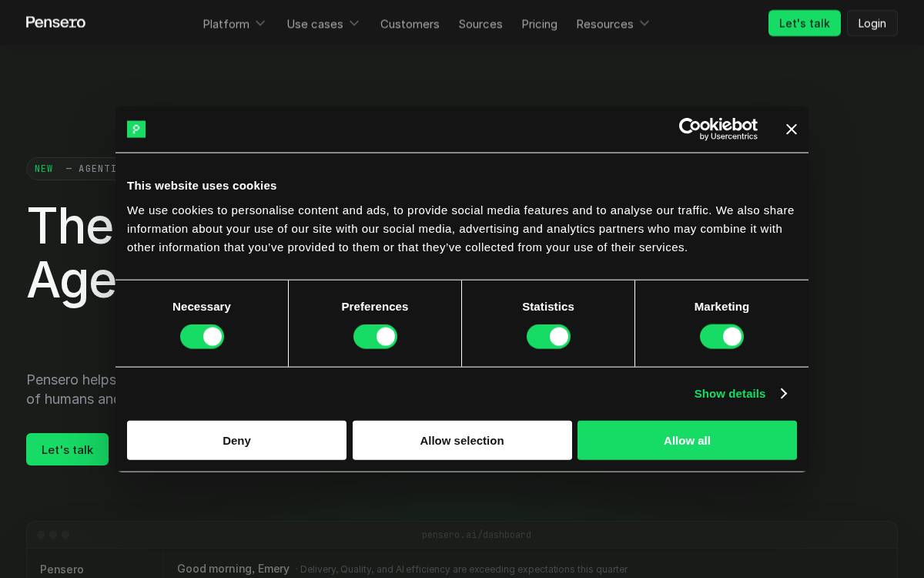Close the cookie consent dialog

coord(791,129)
